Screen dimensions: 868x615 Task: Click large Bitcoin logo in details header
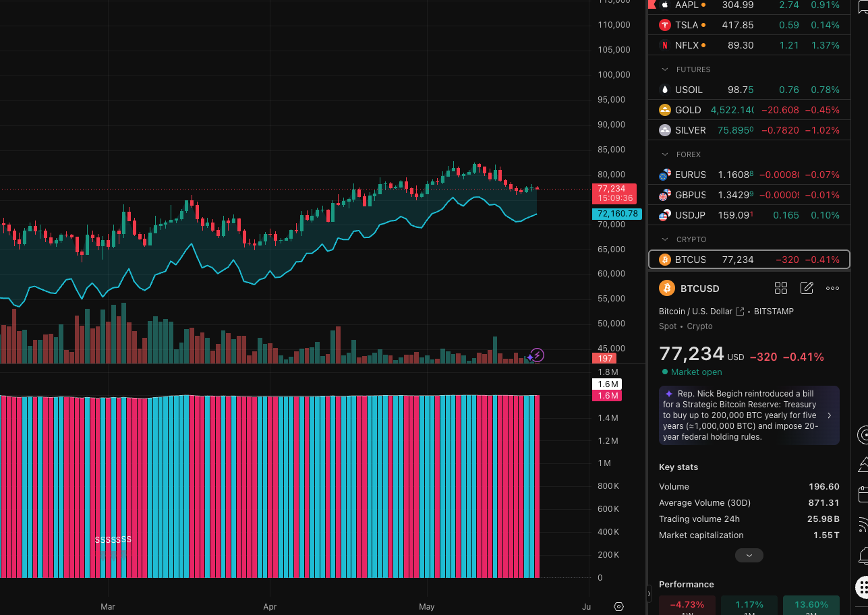pos(667,289)
